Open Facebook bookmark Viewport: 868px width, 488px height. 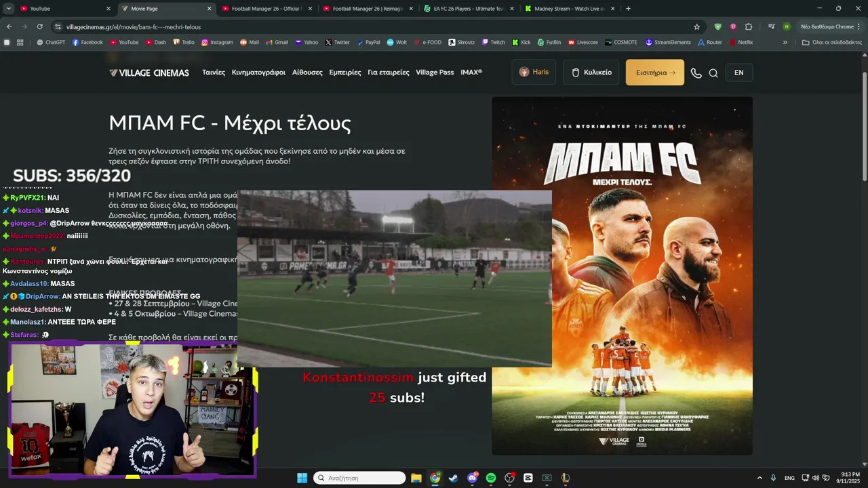pyautogui.click(x=87, y=42)
